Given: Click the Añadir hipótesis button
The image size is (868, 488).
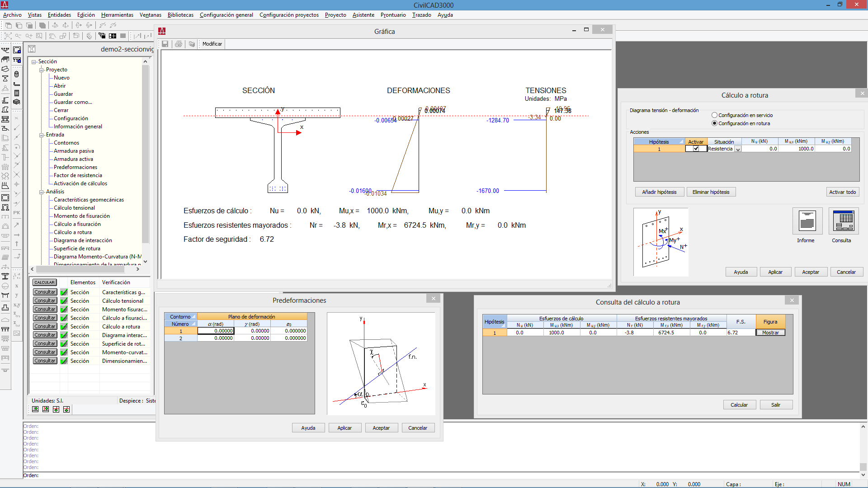Looking at the screenshot, I should (x=659, y=192).
